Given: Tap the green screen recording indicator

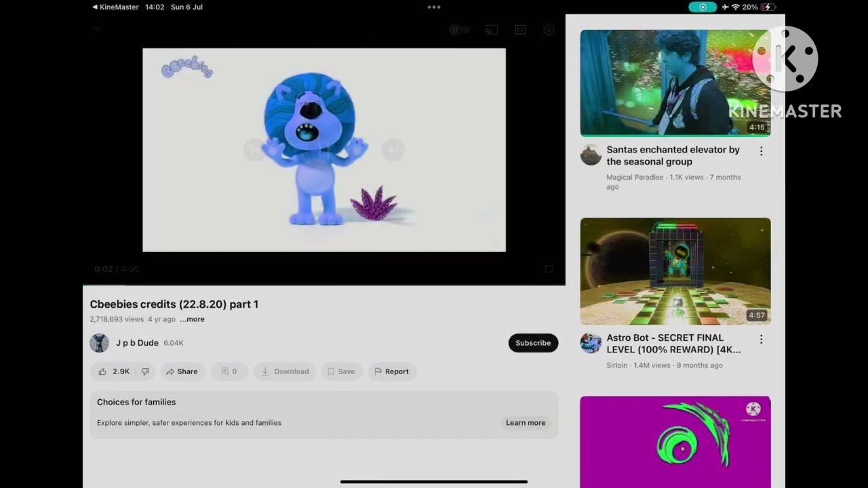Looking at the screenshot, I should tap(703, 7).
